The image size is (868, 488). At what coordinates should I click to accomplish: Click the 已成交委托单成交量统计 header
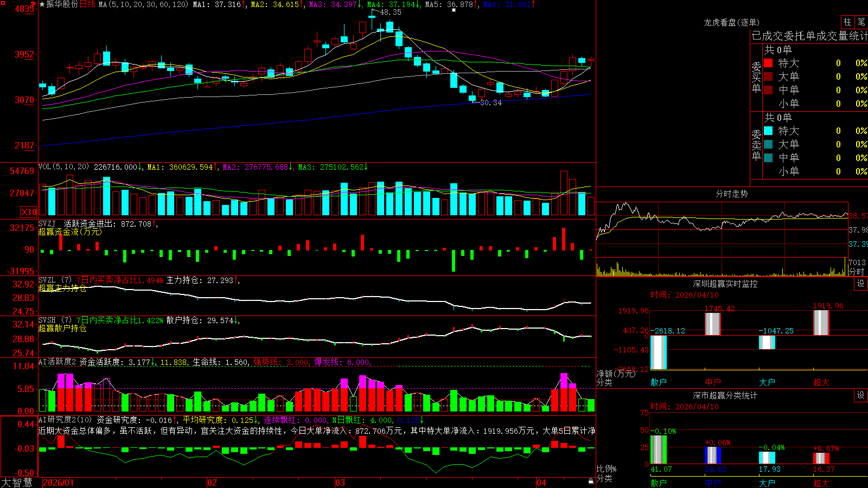point(809,36)
